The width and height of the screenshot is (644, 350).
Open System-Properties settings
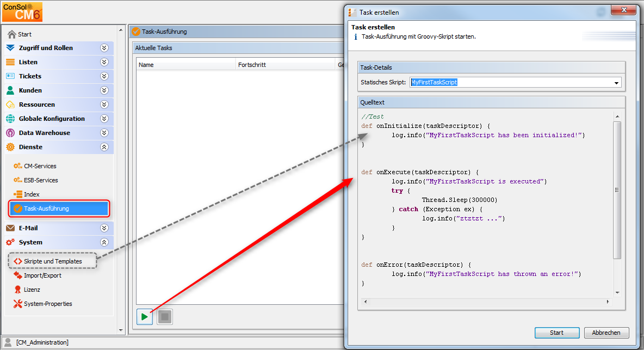(48, 304)
